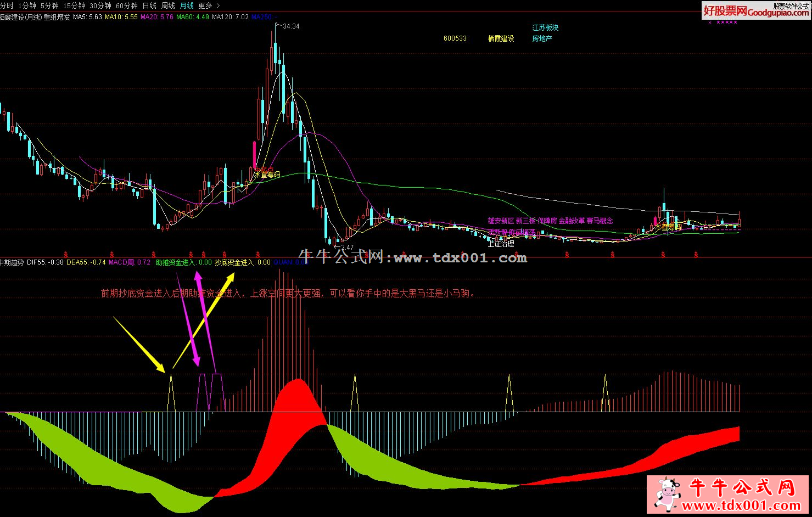Click the 助推资金进入: 0.00 label
This screenshot has height=517, width=812.
tap(183, 262)
